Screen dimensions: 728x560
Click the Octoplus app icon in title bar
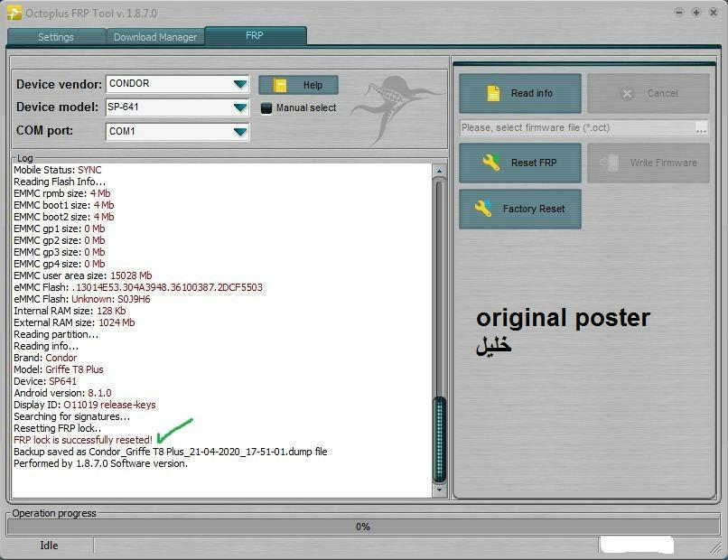14,13
